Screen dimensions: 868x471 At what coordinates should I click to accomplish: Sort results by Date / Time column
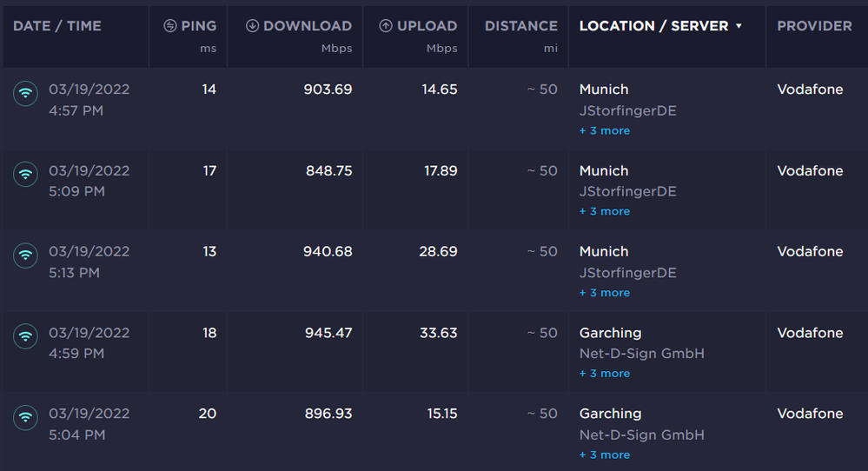(x=57, y=26)
